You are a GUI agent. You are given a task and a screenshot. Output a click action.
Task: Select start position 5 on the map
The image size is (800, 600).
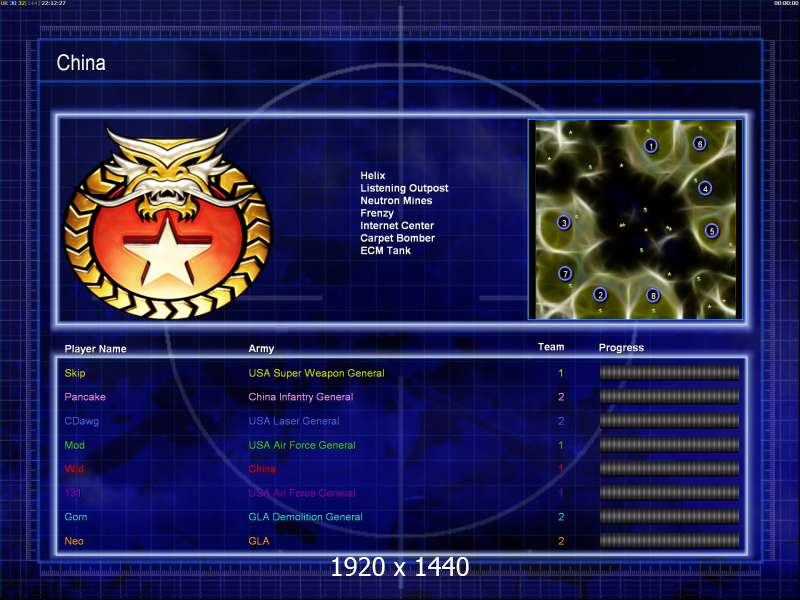point(712,231)
